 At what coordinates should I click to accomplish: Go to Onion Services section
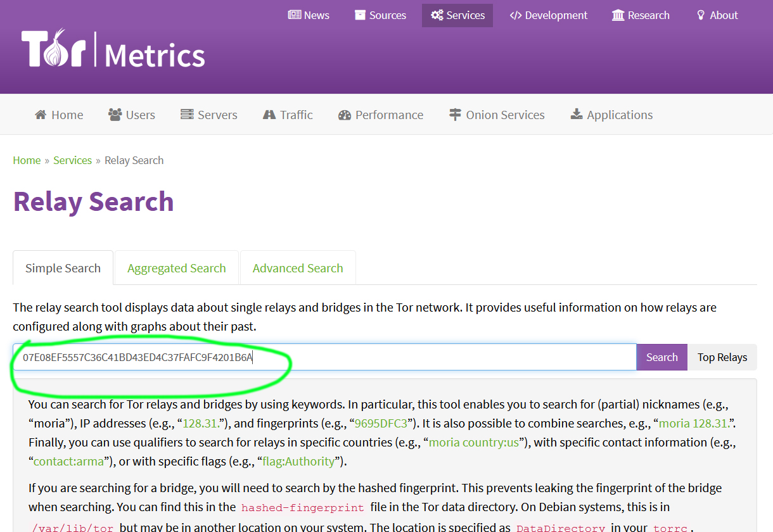[x=497, y=115]
